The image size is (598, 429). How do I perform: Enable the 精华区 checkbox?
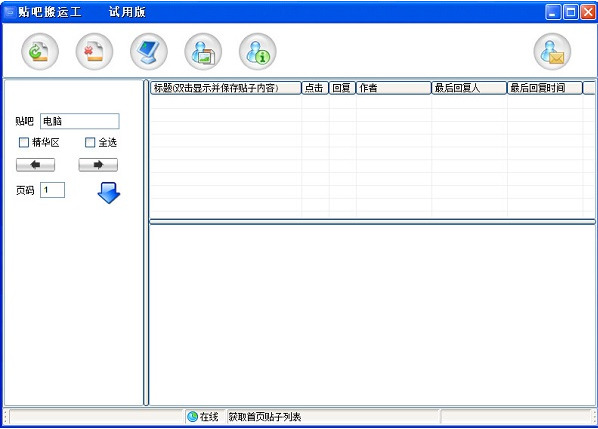tap(24, 143)
